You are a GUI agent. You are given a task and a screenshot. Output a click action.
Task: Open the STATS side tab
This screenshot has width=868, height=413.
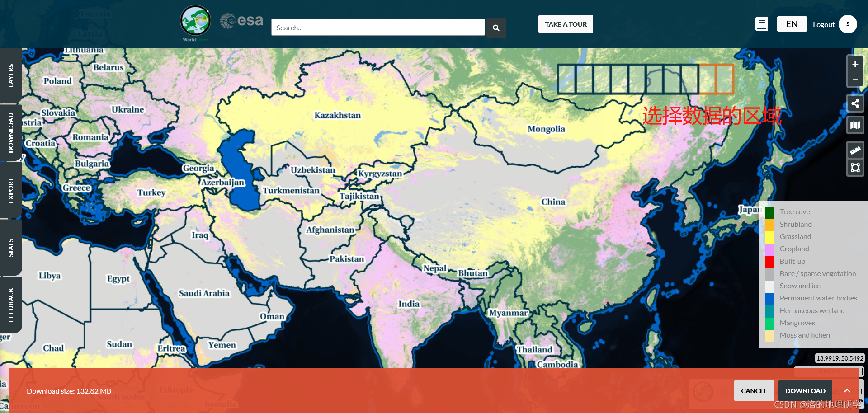[x=11, y=248]
